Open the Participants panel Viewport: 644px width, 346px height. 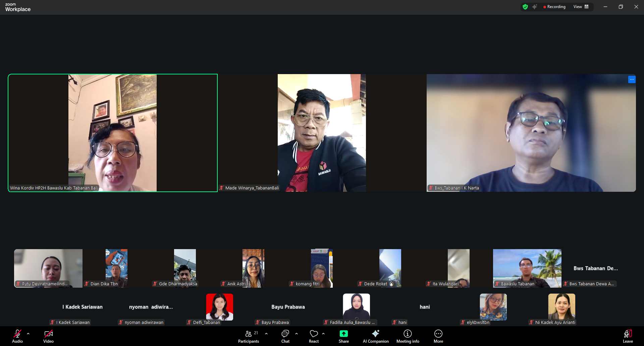pyautogui.click(x=248, y=336)
